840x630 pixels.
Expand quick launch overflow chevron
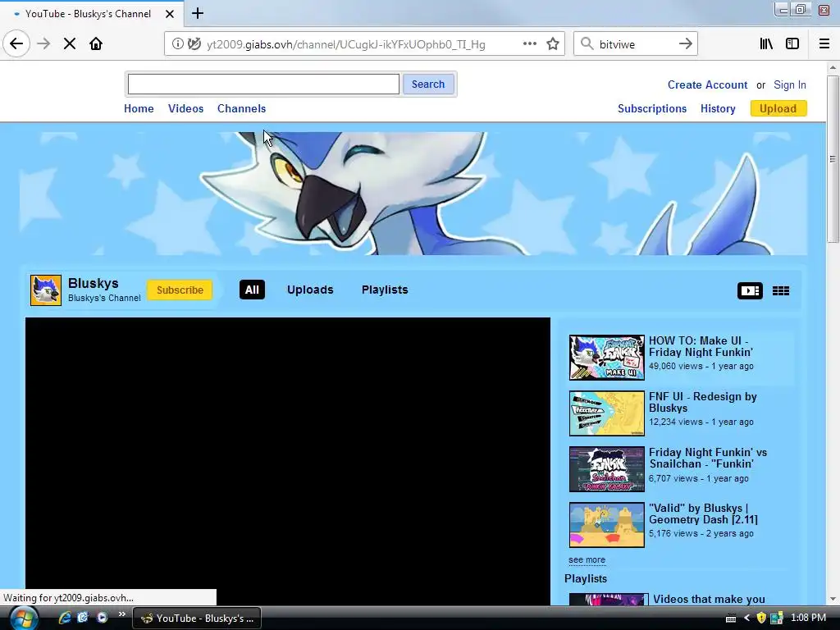point(121,614)
